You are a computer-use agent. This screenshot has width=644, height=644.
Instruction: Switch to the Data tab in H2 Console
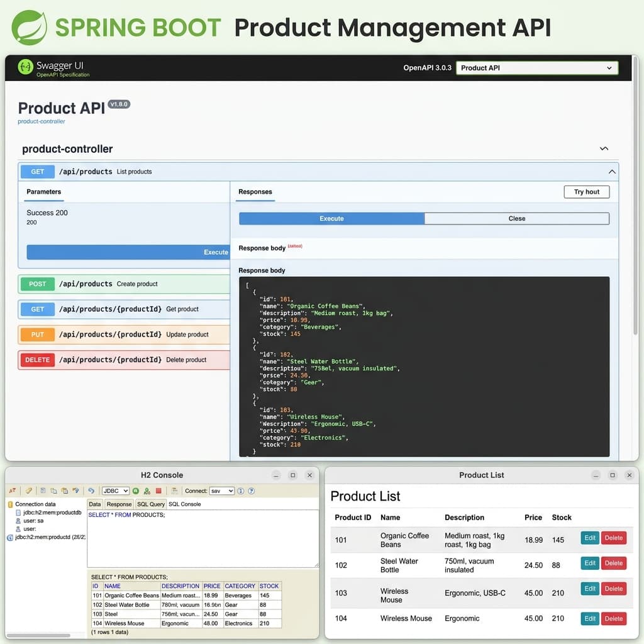coord(95,504)
